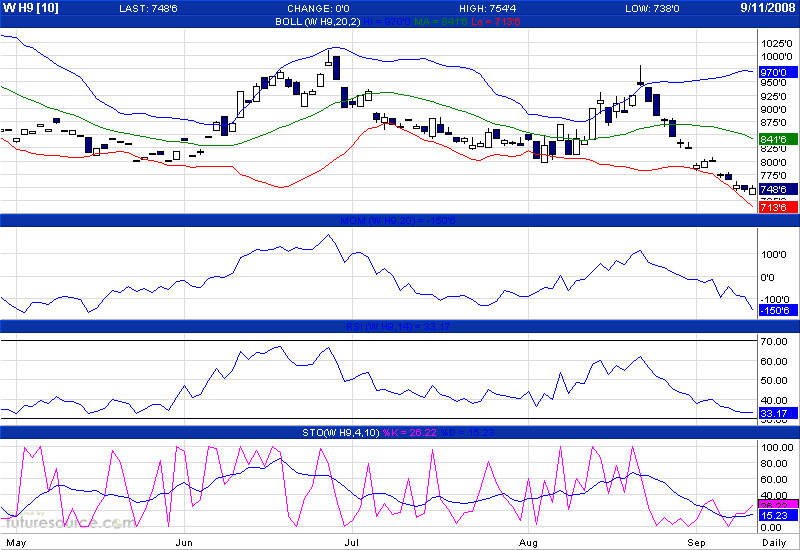The height and width of the screenshot is (550, 800).
Task: Select the LAST: 748'6 header value
Action: coord(148,9)
